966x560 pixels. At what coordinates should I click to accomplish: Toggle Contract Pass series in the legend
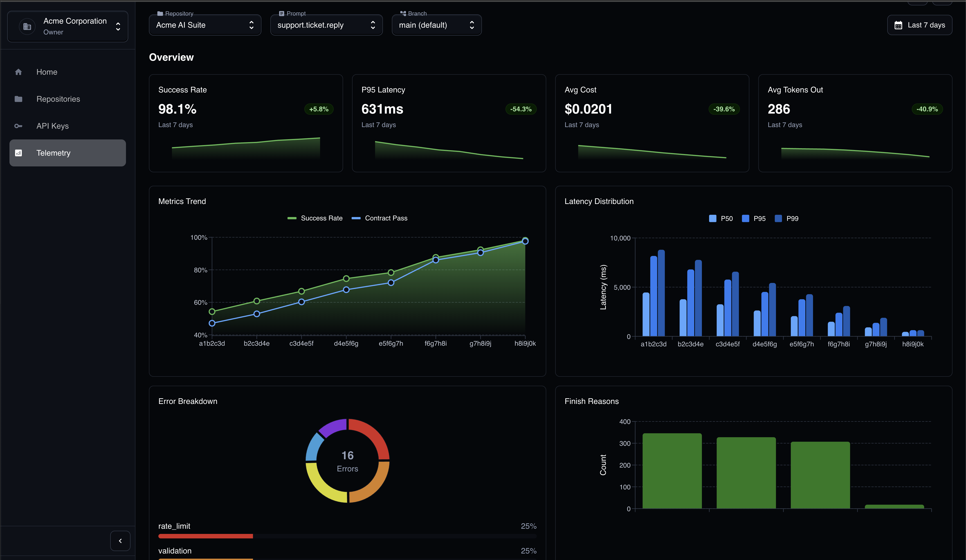(380, 218)
